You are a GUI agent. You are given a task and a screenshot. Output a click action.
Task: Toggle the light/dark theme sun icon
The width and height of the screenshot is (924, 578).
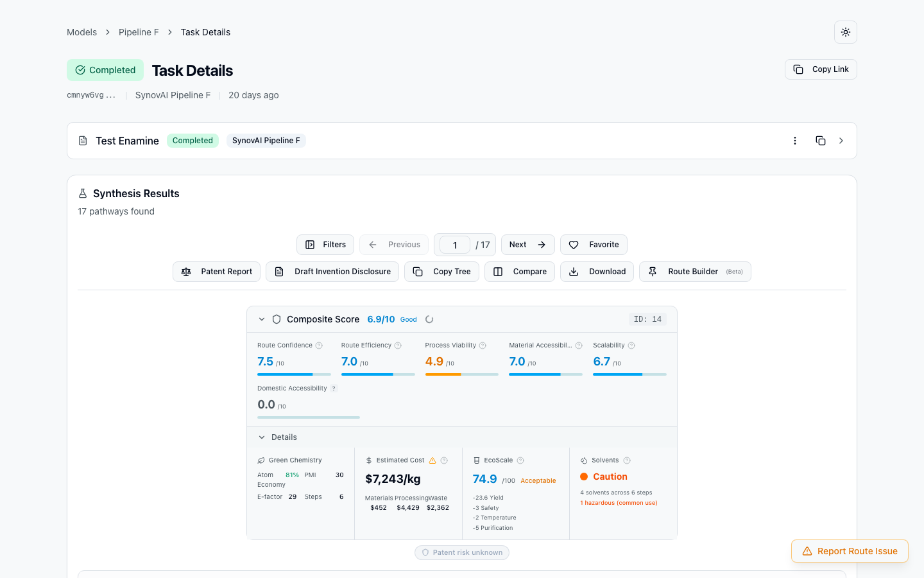click(x=846, y=32)
